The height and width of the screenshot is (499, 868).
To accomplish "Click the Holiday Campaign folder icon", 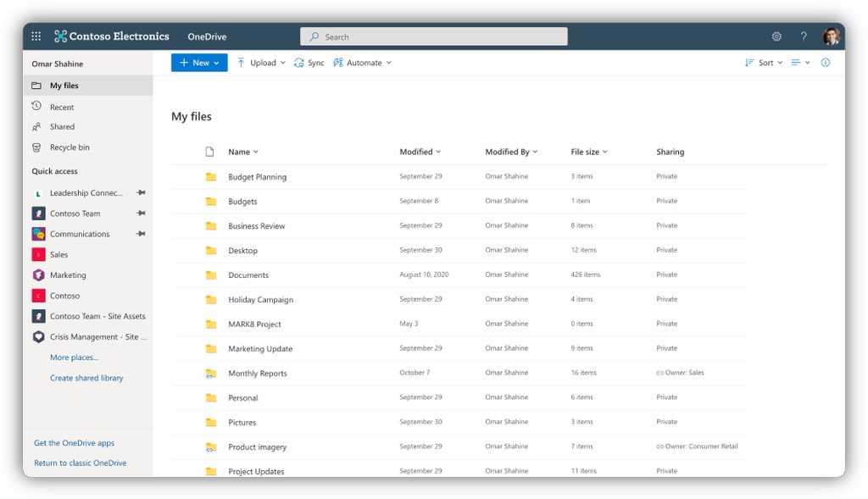I will click(211, 299).
